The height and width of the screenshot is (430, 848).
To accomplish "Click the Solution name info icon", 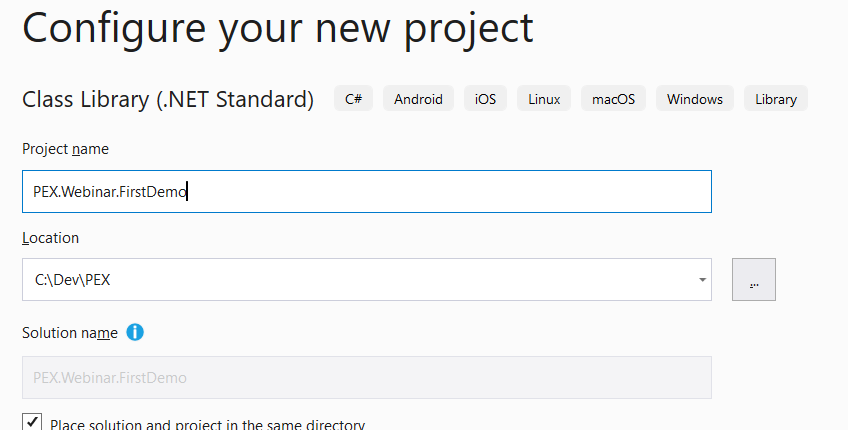I will pyautogui.click(x=135, y=332).
